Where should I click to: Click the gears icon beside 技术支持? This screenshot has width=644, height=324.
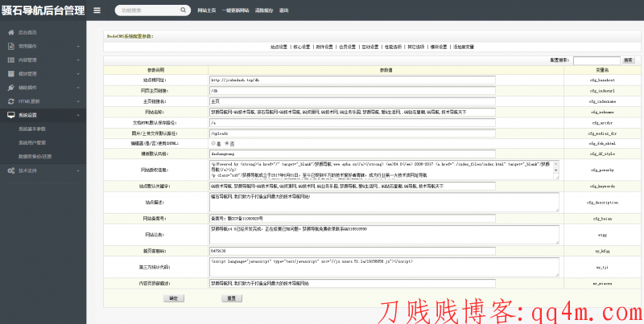11,170
